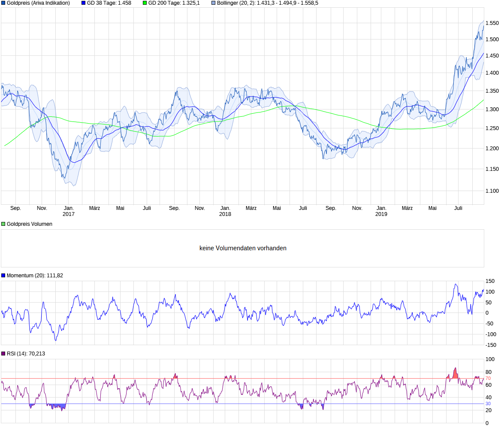Image resolution: width=504 pixels, height=428 pixels.
Task: Click the Momentum (20) blue swatch
Action: [x=3, y=276]
